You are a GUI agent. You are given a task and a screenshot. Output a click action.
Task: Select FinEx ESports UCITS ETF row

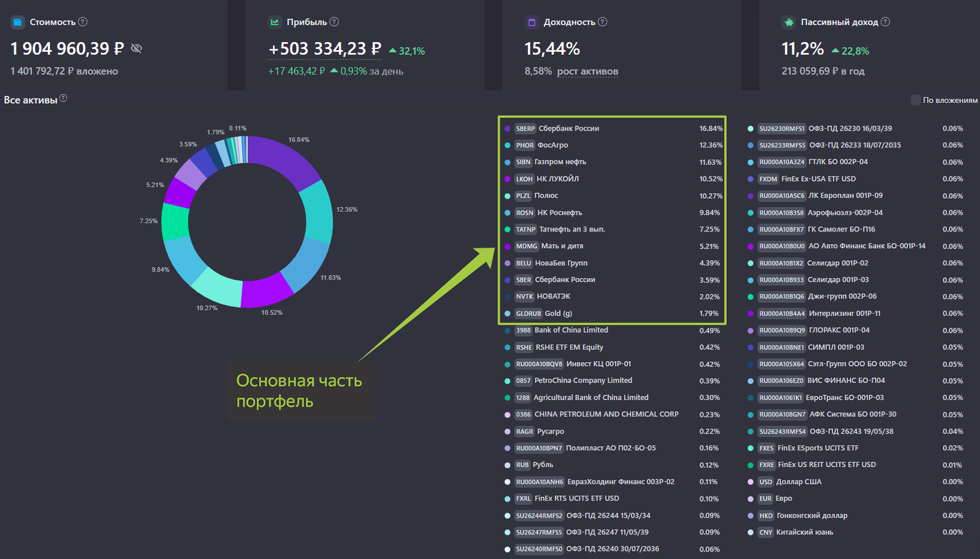[856, 448]
